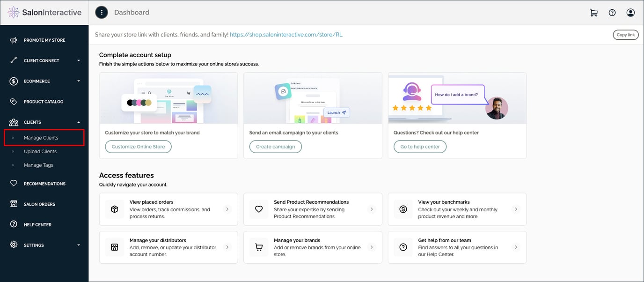Click chevron on View your benchmarks card
The width and height of the screenshot is (644, 282).
tap(516, 209)
